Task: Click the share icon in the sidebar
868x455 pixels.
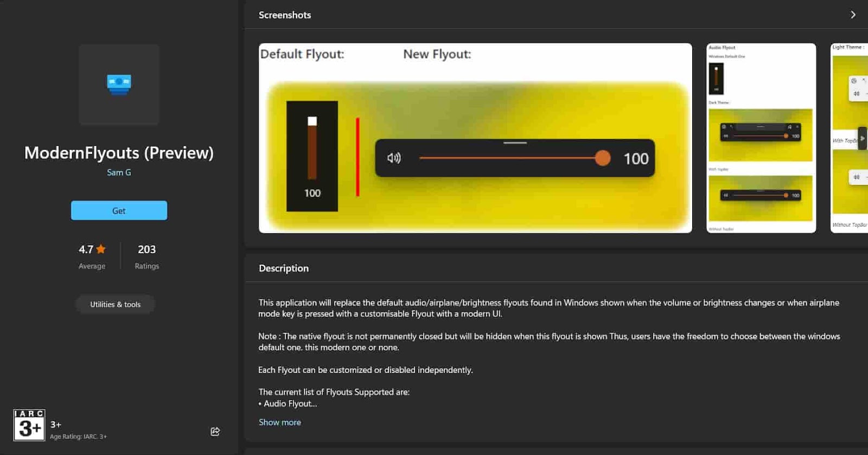Action: [x=215, y=431]
